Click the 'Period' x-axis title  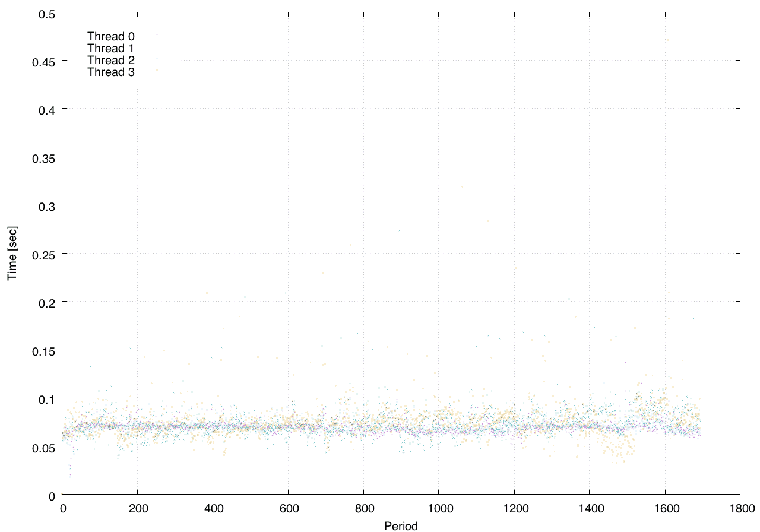coord(401,526)
